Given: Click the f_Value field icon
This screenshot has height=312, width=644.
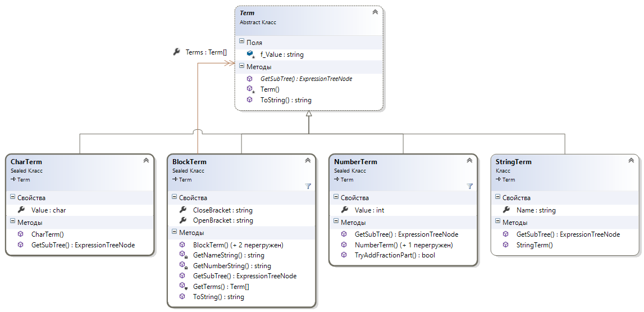Looking at the screenshot, I should 250,55.
